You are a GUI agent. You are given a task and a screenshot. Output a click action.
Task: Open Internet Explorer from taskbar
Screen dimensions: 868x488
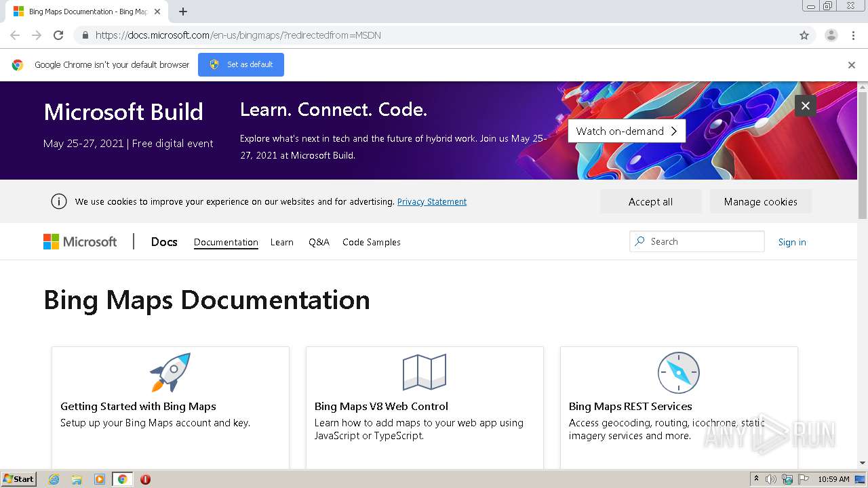point(54,479)
